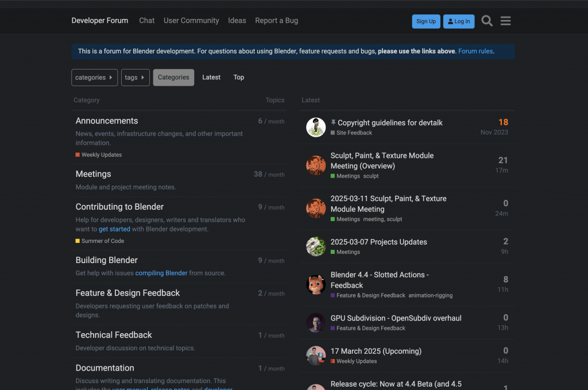The image size is (588, 390).
Task: Open the hamburger menu icon
Action: [505, 21]
